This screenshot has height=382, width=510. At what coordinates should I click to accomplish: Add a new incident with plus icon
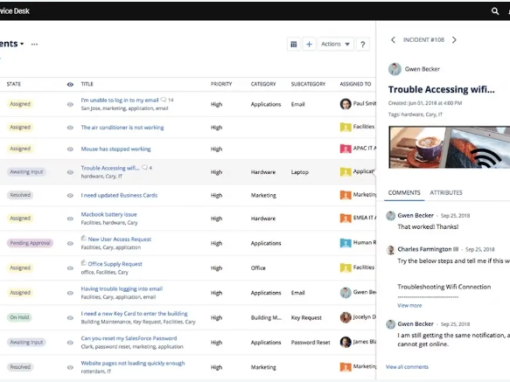309,44
